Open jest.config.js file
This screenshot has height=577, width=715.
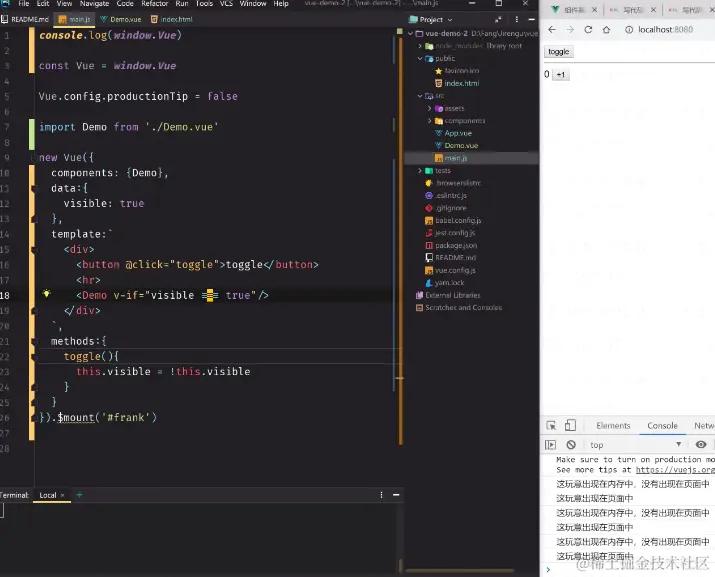pos(450,233)
